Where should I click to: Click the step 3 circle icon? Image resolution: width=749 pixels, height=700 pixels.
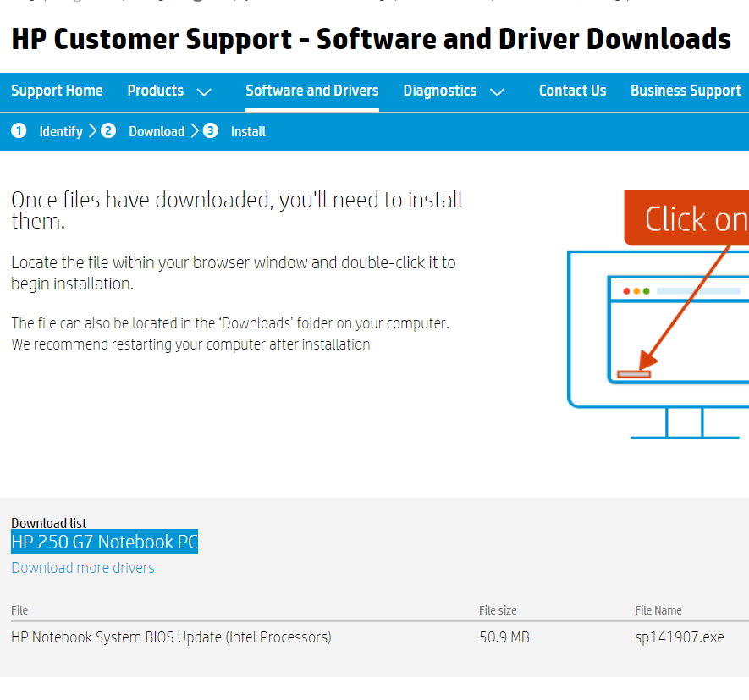(x=210, y=130)
